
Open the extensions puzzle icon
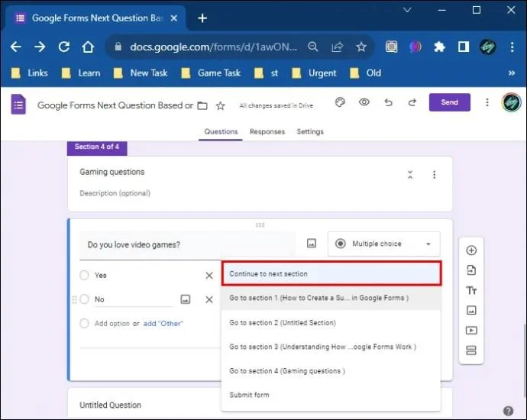click(x=439, y=47)
